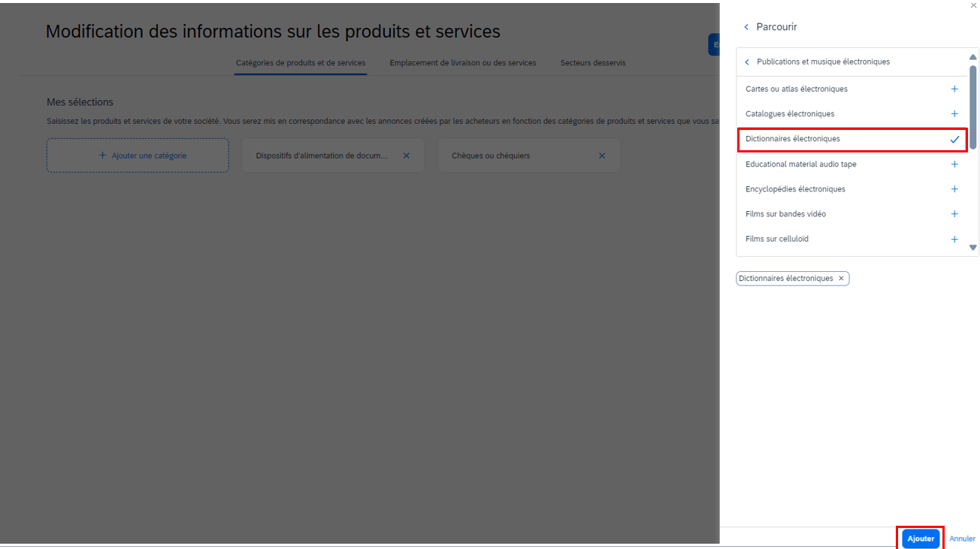Image resolution: width=980 pixels, height=549 pixels.
Task: Switch to Emplacement de livraison ou des services tab
Action: pos(463,63)
